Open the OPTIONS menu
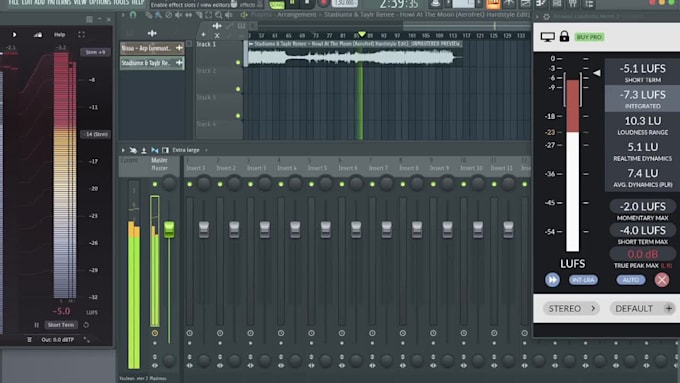 (x=100, y=2)
